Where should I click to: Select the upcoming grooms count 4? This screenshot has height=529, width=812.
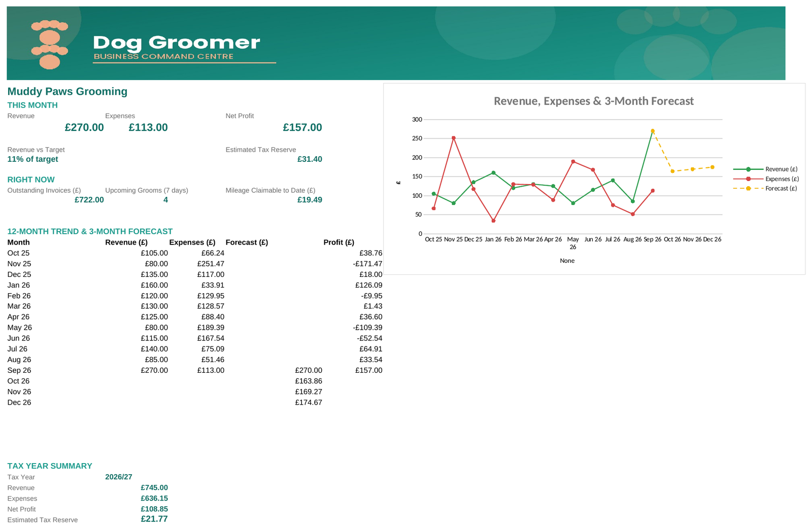[165, 200]
